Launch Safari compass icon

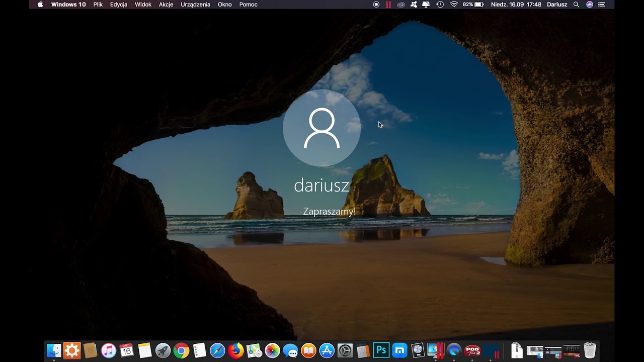tap(217, 350)
